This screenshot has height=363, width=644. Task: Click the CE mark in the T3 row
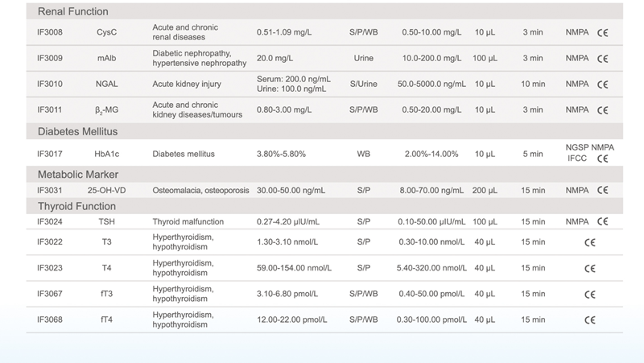click(x=589, y=241)
